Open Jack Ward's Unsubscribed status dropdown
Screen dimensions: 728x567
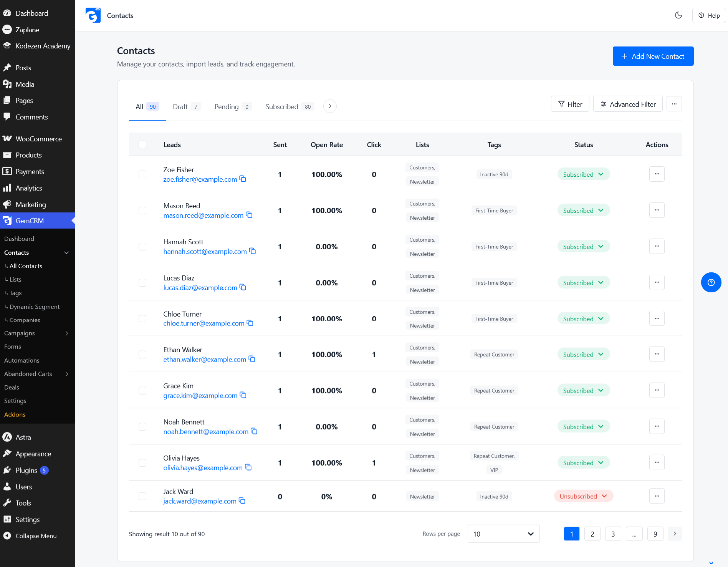coord(583,496)
